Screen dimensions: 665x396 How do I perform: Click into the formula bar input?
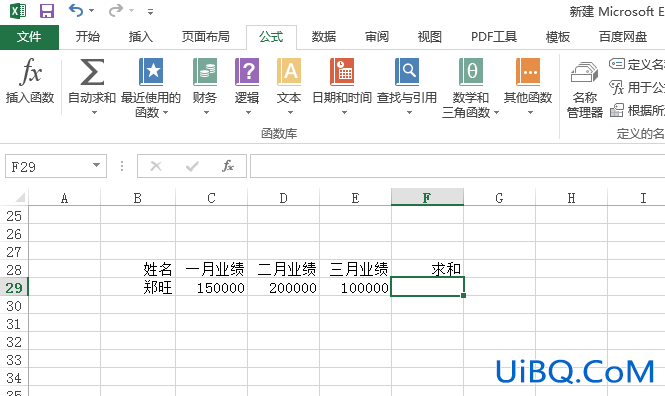pyautogui.click(x=457, y=166)
